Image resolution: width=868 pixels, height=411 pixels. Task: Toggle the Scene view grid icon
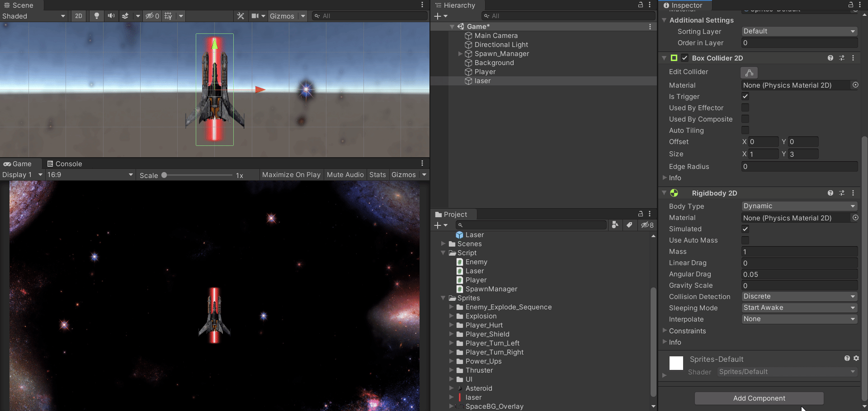tap(168, 16)
